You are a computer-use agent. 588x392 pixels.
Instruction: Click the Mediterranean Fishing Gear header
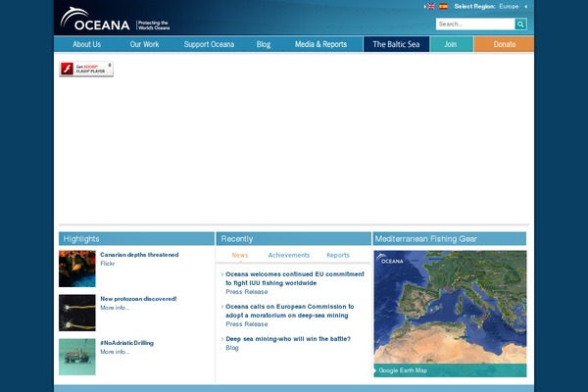pos(450,239)
